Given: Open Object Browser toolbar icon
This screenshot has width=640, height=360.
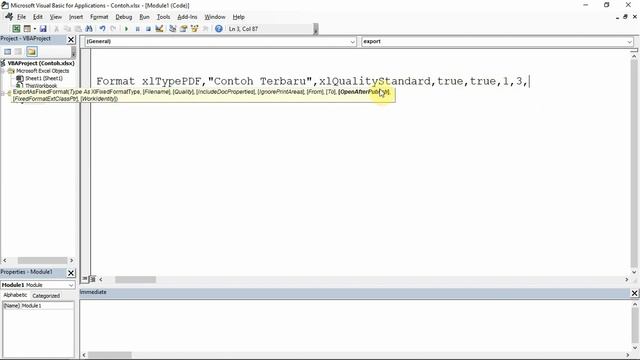Looking at the screenshot, I should [x=194, y=29].
